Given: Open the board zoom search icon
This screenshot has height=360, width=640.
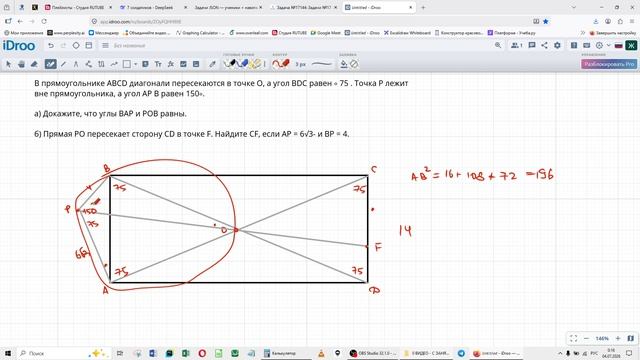Looking at the screenshot, I should click(498, 45).
